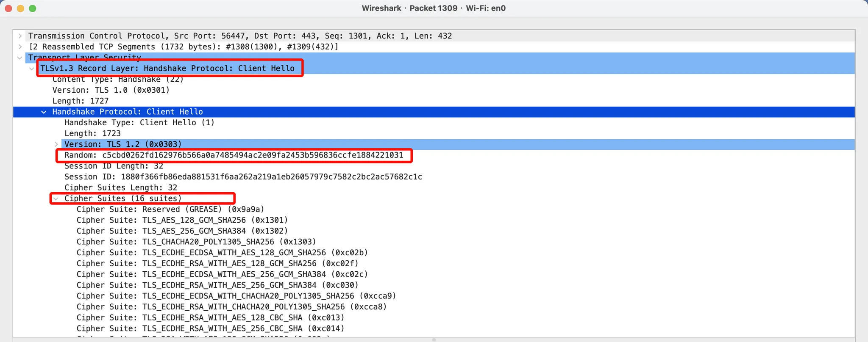Expand the Transmission Control Protocol row
Screen dimensions: 868x342
point(20,36)
